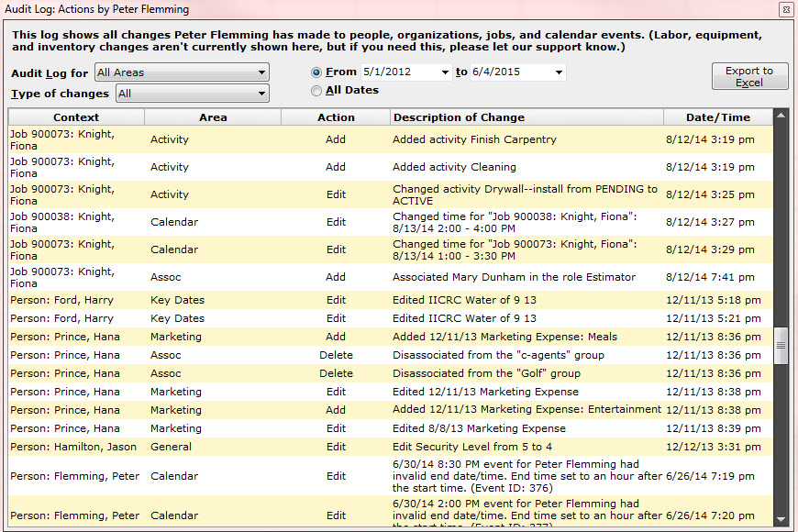Sort by the Context column header
This screenshot has height=532, width=798.
[x=76, y=117]
